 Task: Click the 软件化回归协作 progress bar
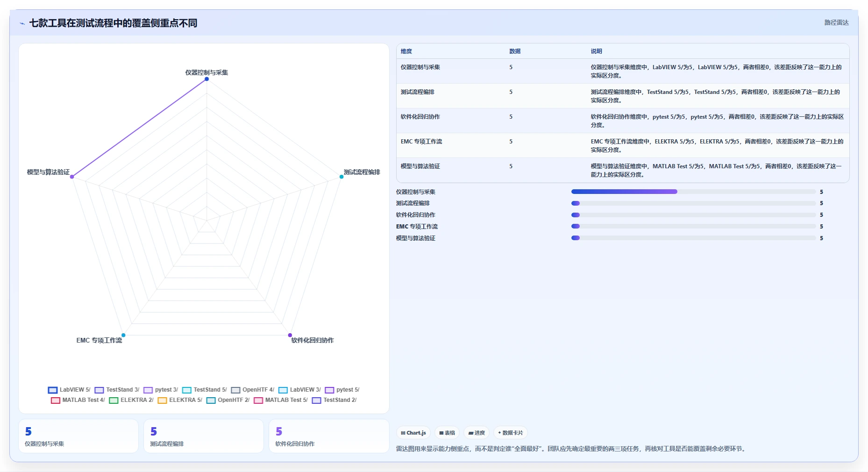(693, 215)
